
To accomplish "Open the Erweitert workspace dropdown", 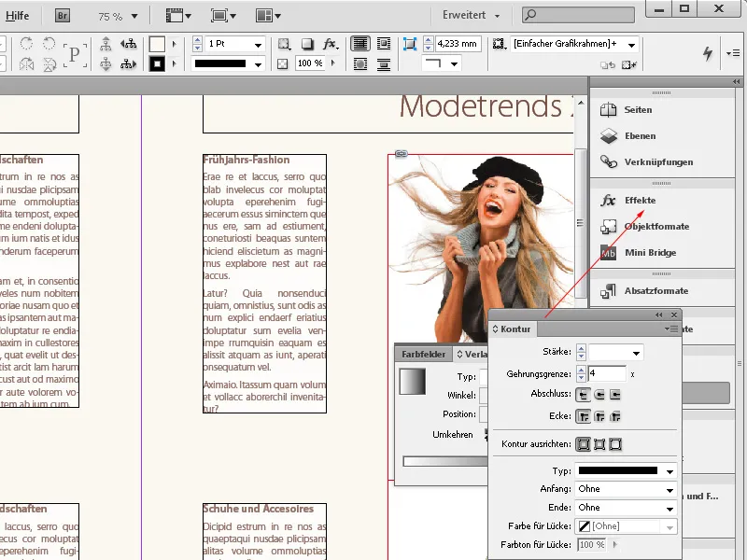I will point(470,15).
